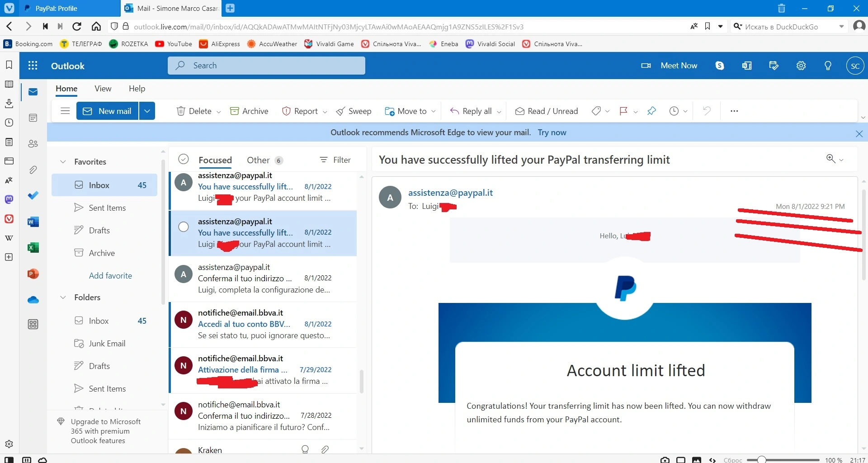The width and height of the screenshot is (868, 463).
Task: Click the message list scrollbar thumb
Action: [x=361, y=382]
